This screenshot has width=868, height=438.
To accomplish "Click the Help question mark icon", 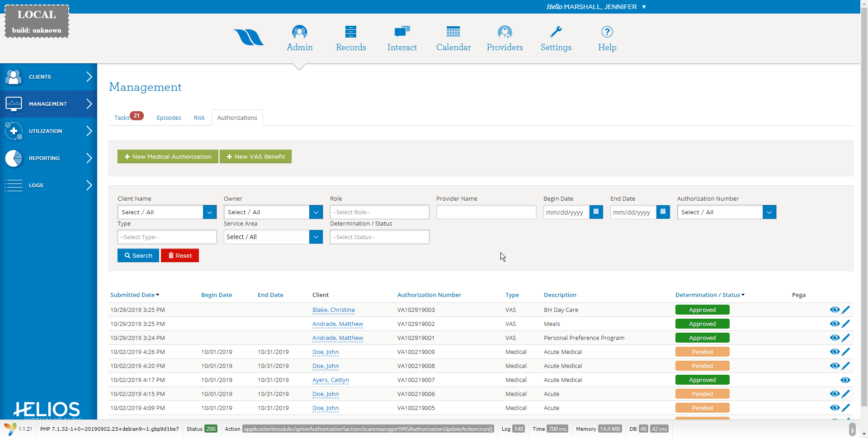I will [607, 32].
